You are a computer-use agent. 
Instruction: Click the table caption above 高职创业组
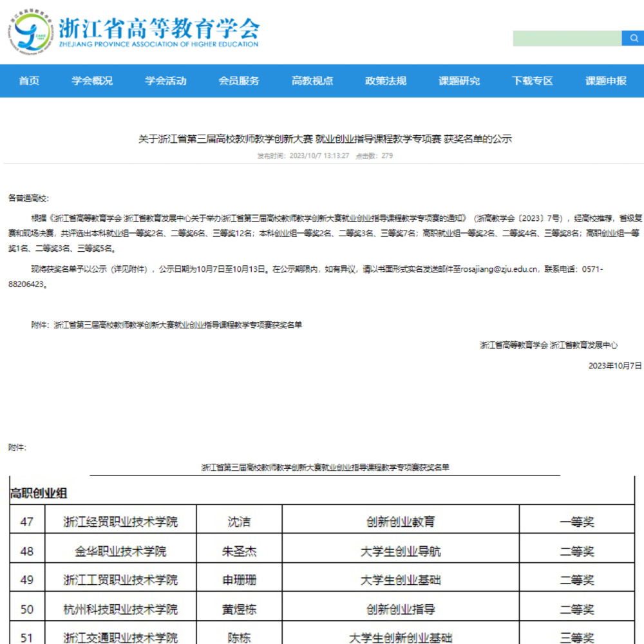(325, 467)
